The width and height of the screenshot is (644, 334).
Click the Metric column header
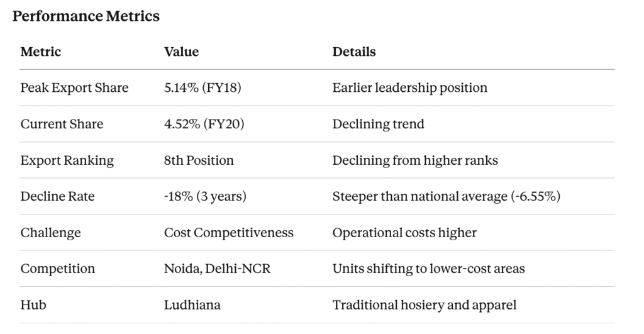click(x=41, y=52)
